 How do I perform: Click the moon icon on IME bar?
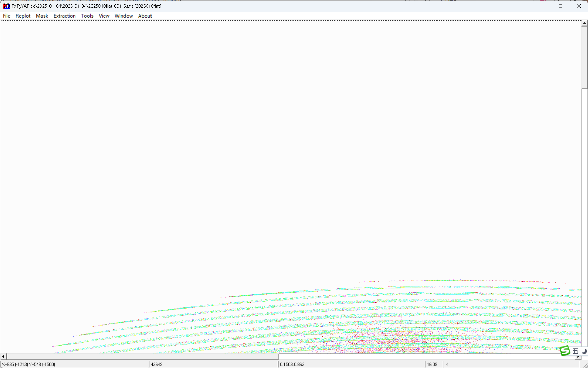(584, 351)
